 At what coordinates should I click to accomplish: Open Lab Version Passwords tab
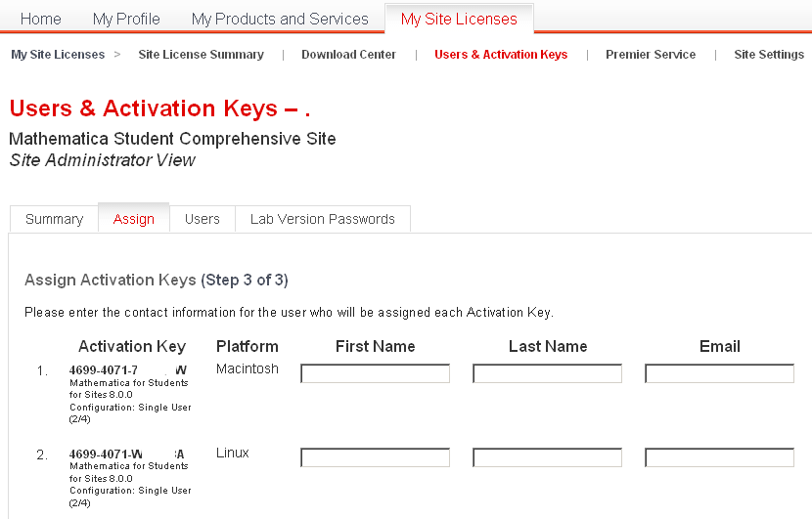(x=322, y=219)
